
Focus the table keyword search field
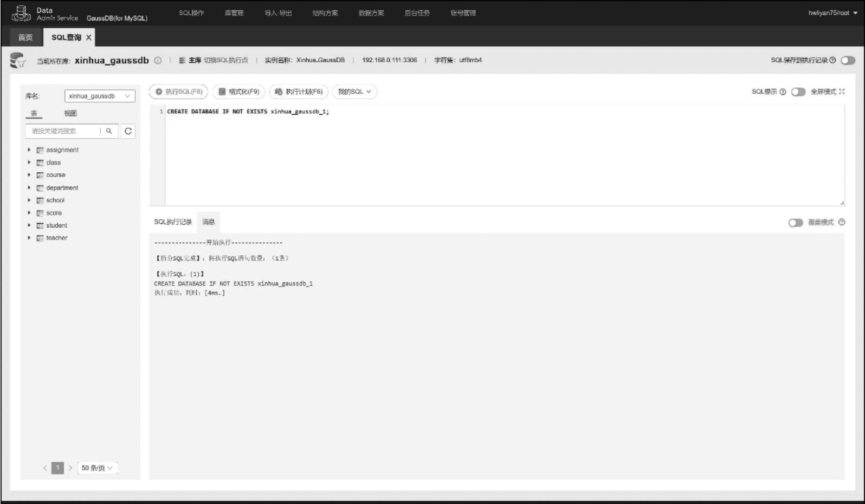64,131
